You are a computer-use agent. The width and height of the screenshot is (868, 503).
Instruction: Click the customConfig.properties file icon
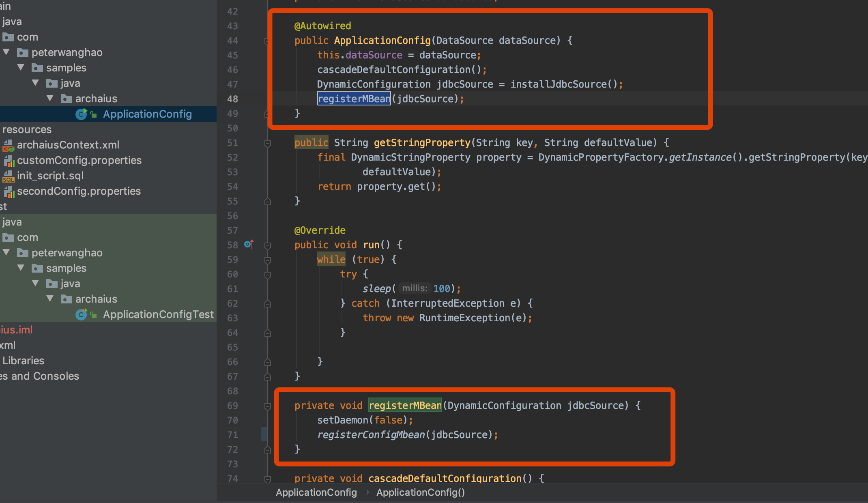pyautogui.click(x=9, y=160)
